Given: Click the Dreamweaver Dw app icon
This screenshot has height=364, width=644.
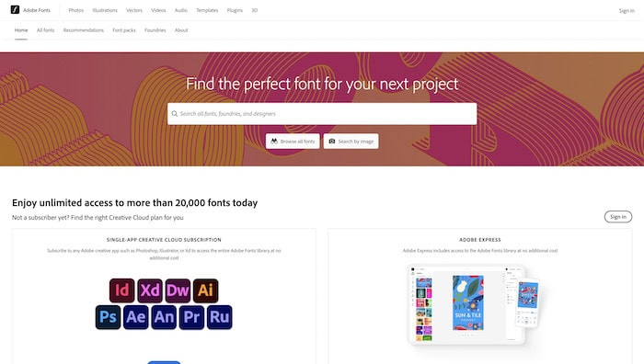Looking at the screenshot, I should [x=178, y=290].
